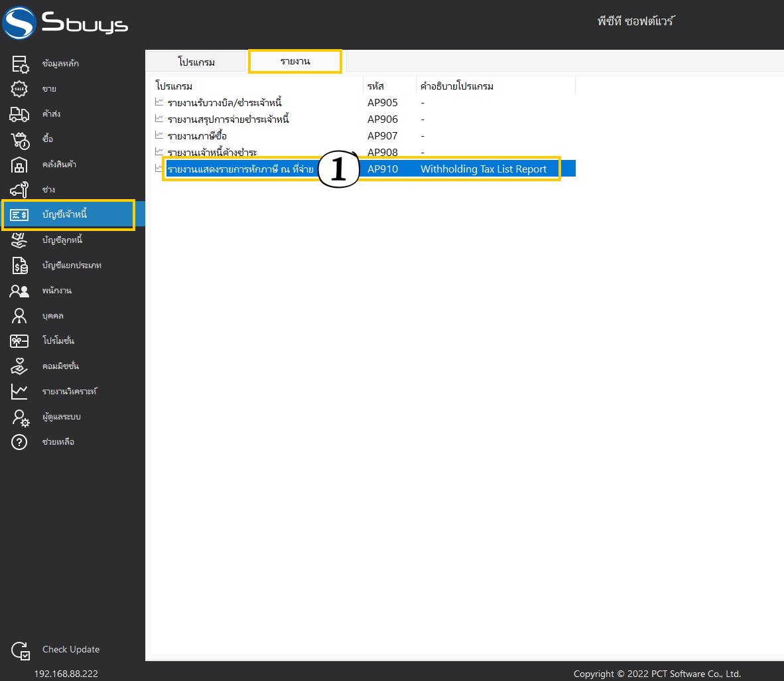Select report รายงานภาษีซื้อ
Image resolution: width=784 pixels, height=681 pixels.
(197, 135)
